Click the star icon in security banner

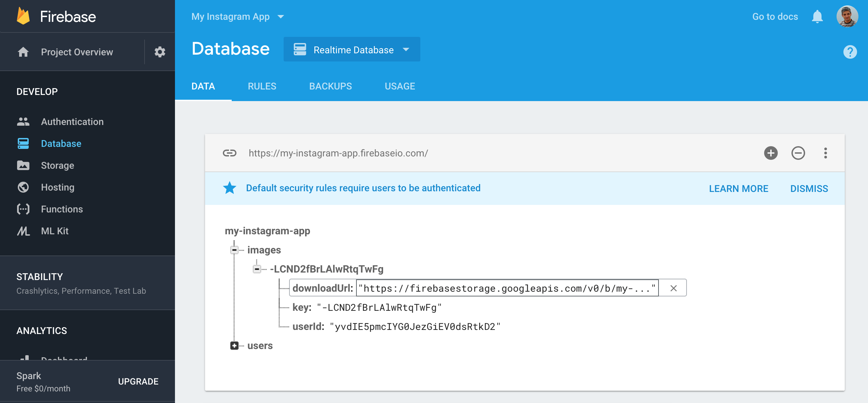pos(230,188)
